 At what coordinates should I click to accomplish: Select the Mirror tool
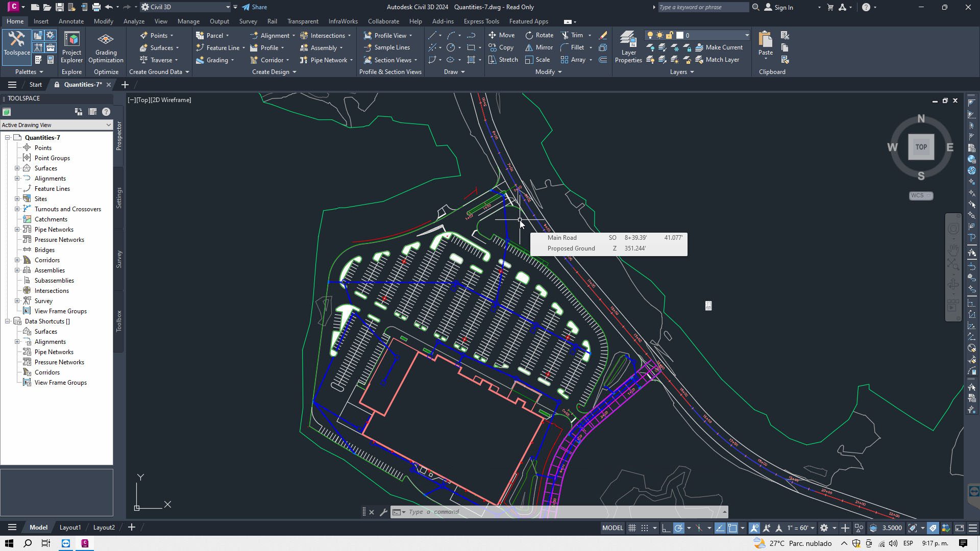(x=539, y=47)
